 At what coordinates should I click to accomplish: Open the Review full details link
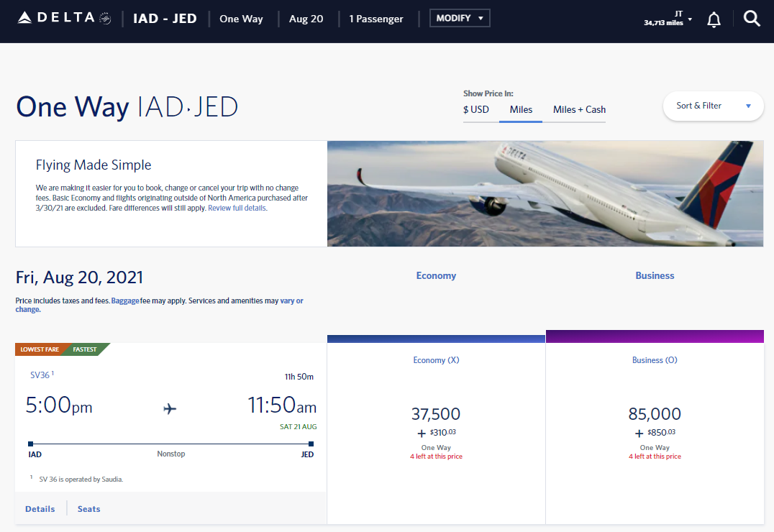click(237, 207)
